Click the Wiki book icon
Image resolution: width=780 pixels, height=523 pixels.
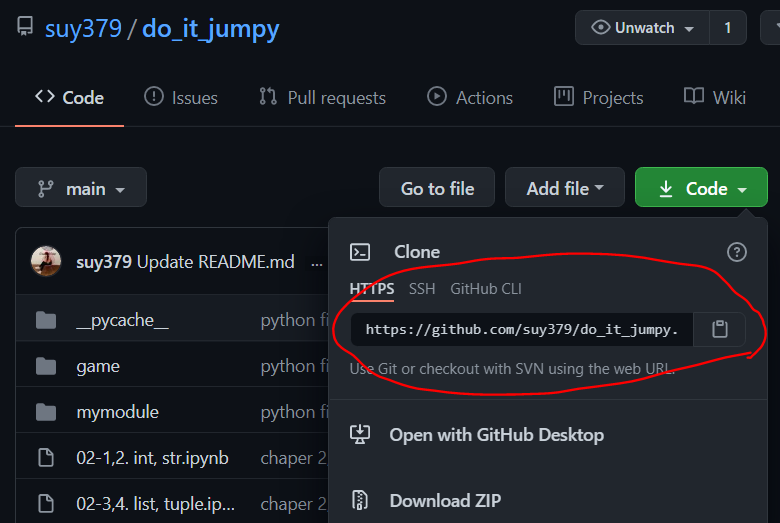pos(693,96)
